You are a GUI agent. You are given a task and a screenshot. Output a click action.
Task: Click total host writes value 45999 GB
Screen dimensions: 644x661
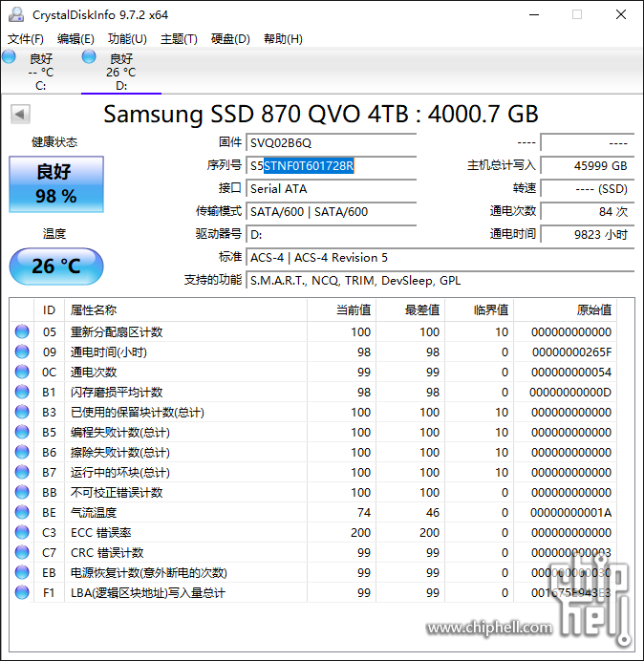(x=588, y=165)
